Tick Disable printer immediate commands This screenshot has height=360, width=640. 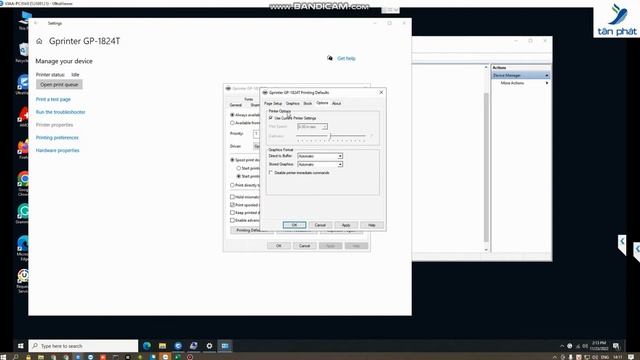coord(271,173)
